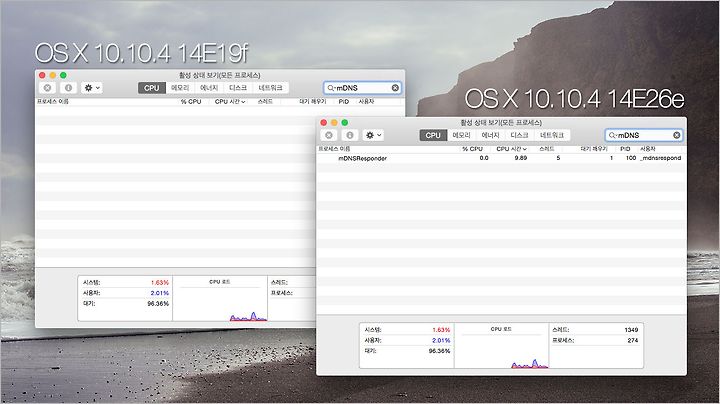Click process count 274
Screen dimensions: 720x404
(633, 340)
